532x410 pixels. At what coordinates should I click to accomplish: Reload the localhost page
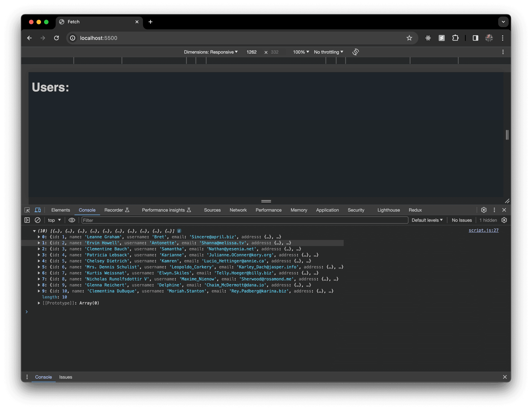[x=57, y=38]
